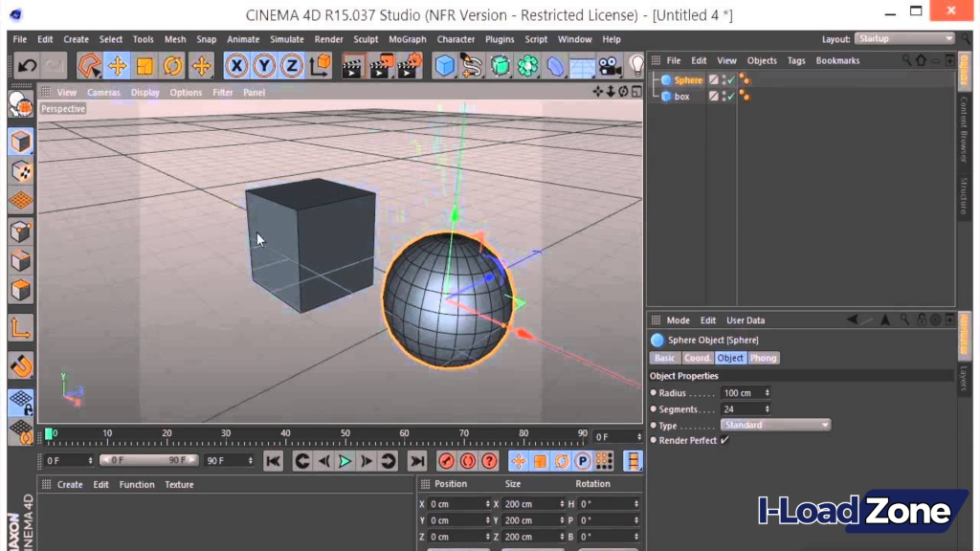Toggle visibility dot for the Sphere object
Screen dimensions: 980x551
[x=724, y=78]
